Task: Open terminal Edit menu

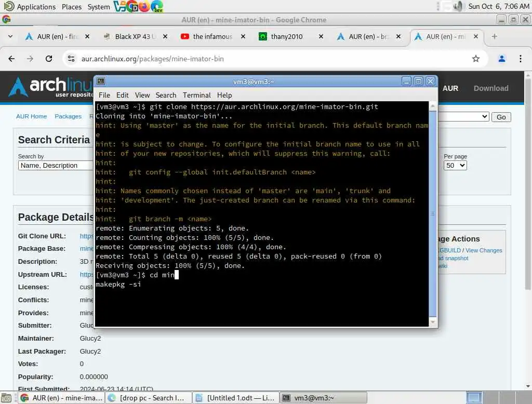Action: tap(122, 95)
